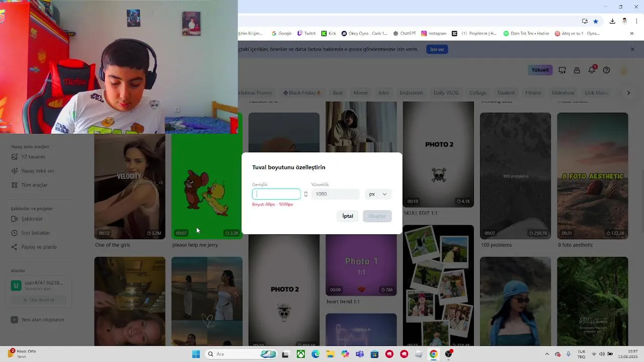Open the Okey Oyna bookmark
The width and height of the screenshot is (644, 362).
365,33
